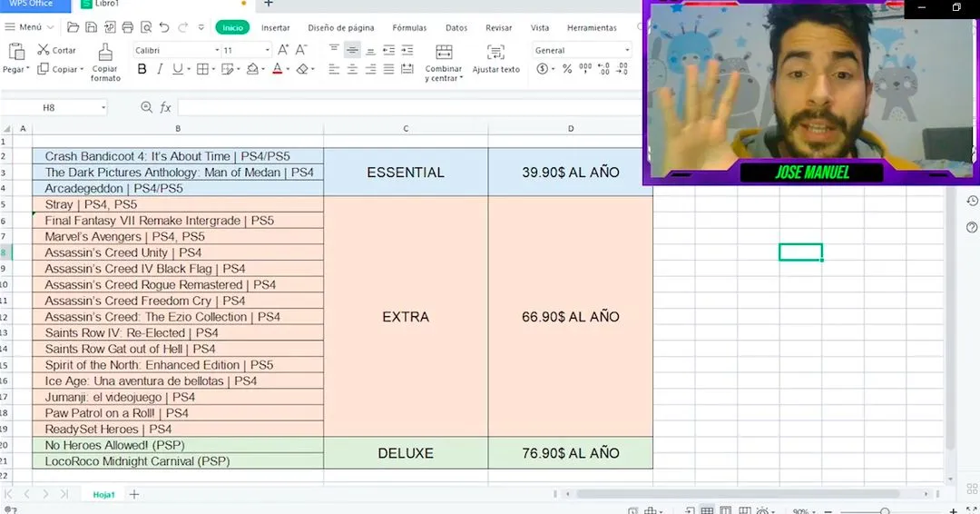Toggle bottom vertical alignment
The height and width of the screenshot is (514, 980).
pyautogui.click(x=370, y=50)
